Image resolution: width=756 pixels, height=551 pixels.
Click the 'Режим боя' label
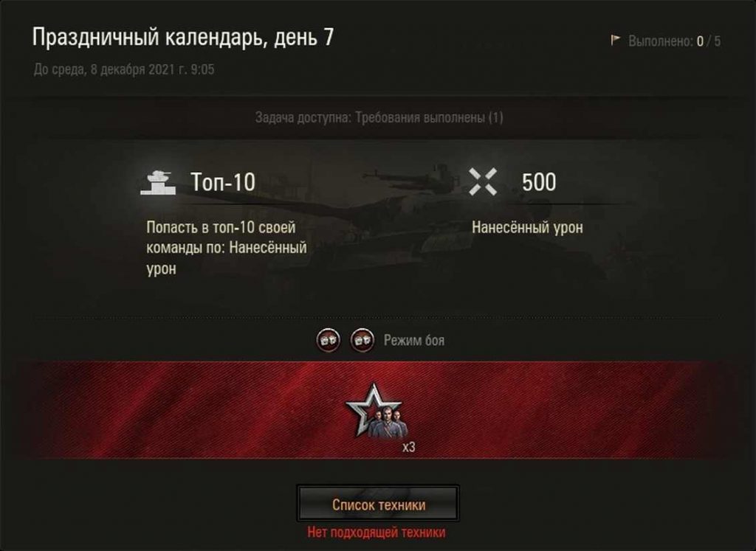tap(413, 340)
